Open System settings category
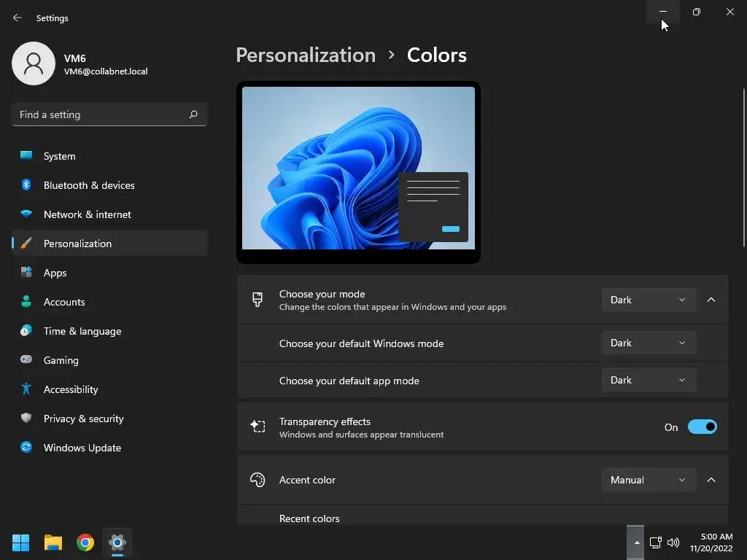 pyautogui.click(x=109, y=156)
